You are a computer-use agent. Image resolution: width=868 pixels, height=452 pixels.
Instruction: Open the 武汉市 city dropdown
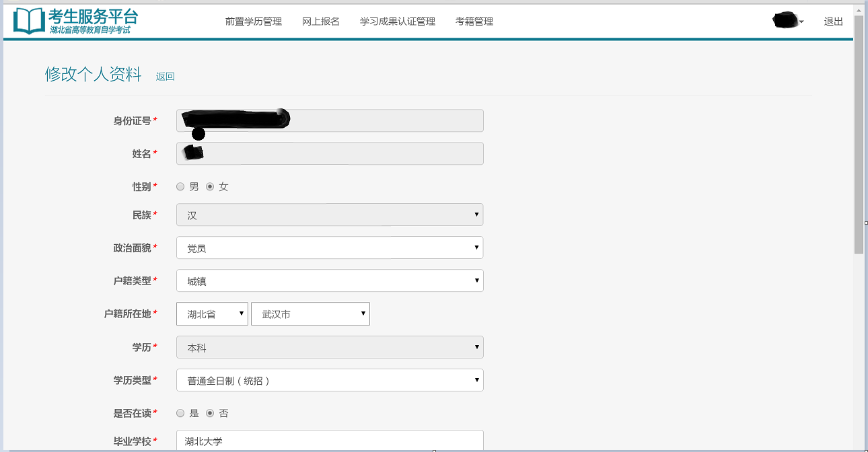(x=310, y=314)
